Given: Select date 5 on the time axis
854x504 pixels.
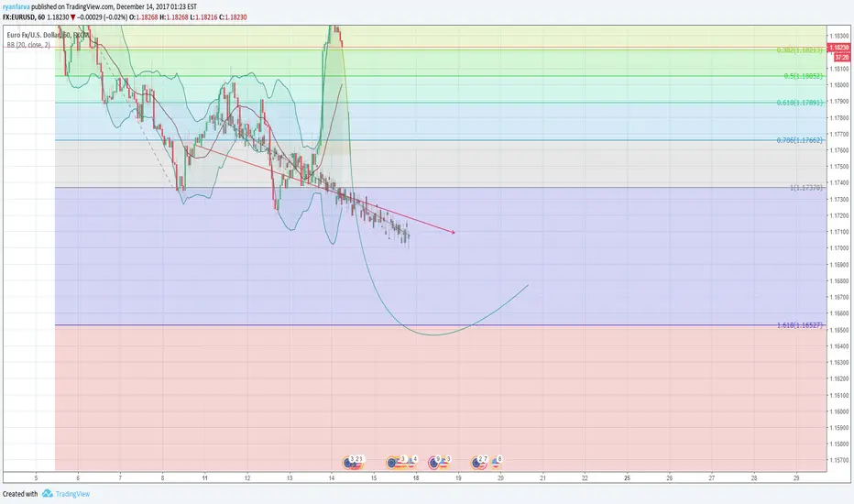Looking at the screenshot, I should tap(36, 478).
